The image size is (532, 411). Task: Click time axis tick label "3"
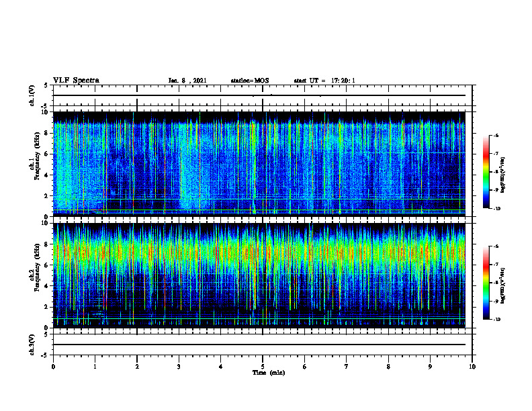[x=179, y=367]
